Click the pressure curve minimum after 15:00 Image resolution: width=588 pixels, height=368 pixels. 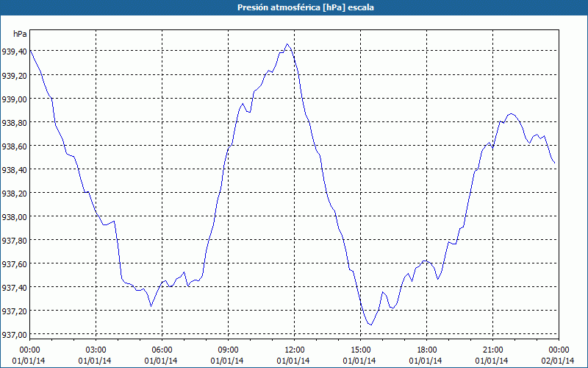click(370, 325)
